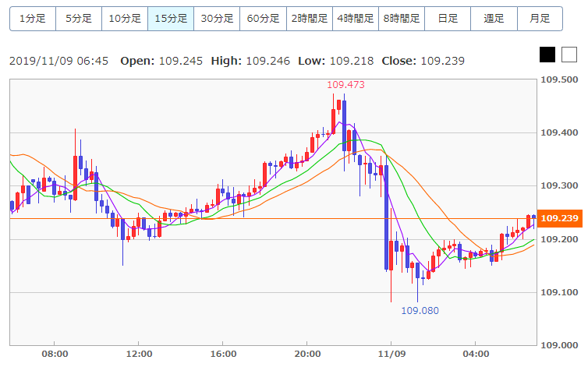Show the weekly 週足 chart

[x=494, y=19]
